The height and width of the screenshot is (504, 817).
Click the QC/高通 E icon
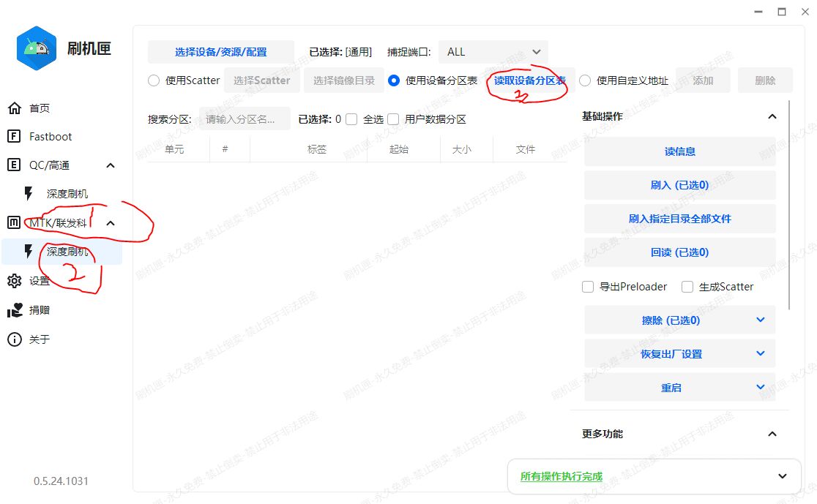point(14,165)
